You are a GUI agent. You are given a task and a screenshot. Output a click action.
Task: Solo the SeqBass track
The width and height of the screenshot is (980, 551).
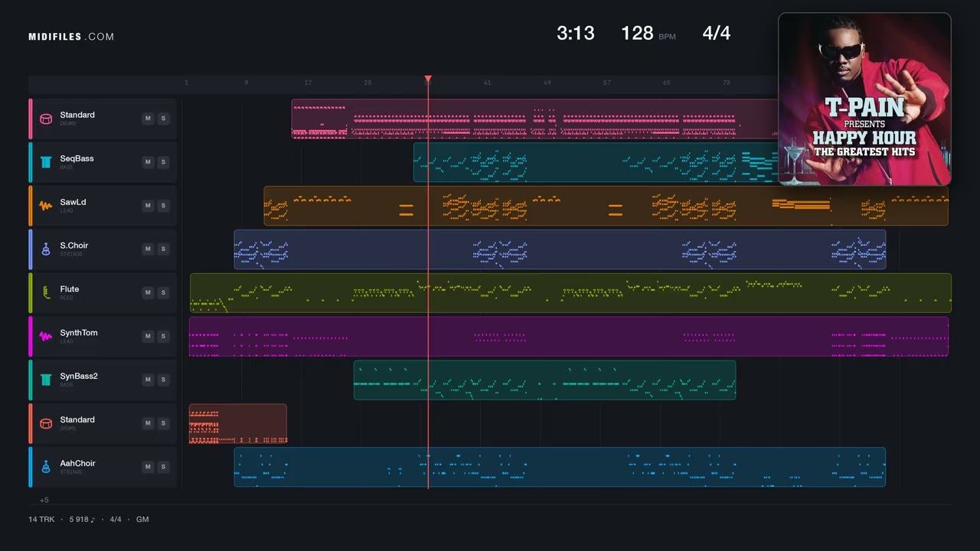click(163, 162)
